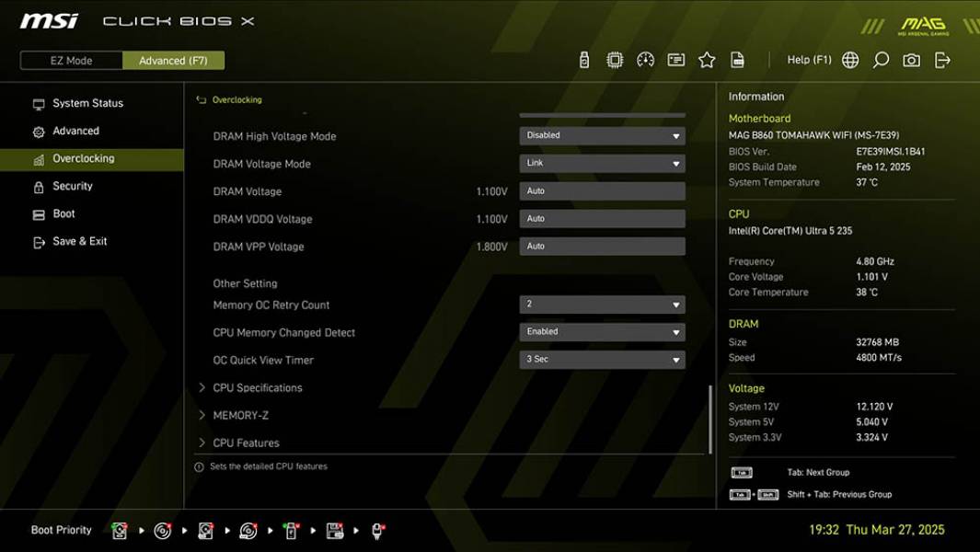The image size is (980, 552).
Task: Click the MAG Arsenal Gaming logo
Action: pos(923,26)
